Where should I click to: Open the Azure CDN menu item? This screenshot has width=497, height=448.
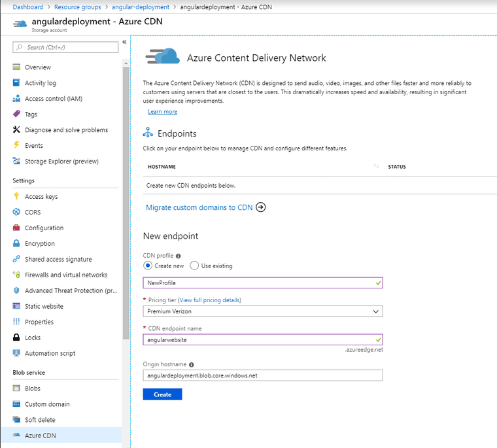coord(41,436)
